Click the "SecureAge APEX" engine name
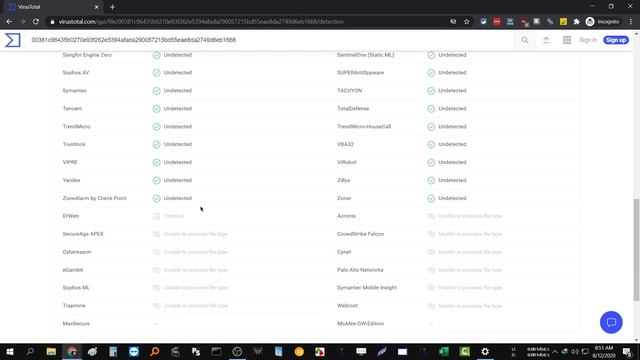Image resolution: width=640 pixels, height=360 pixels. [83, 234]
